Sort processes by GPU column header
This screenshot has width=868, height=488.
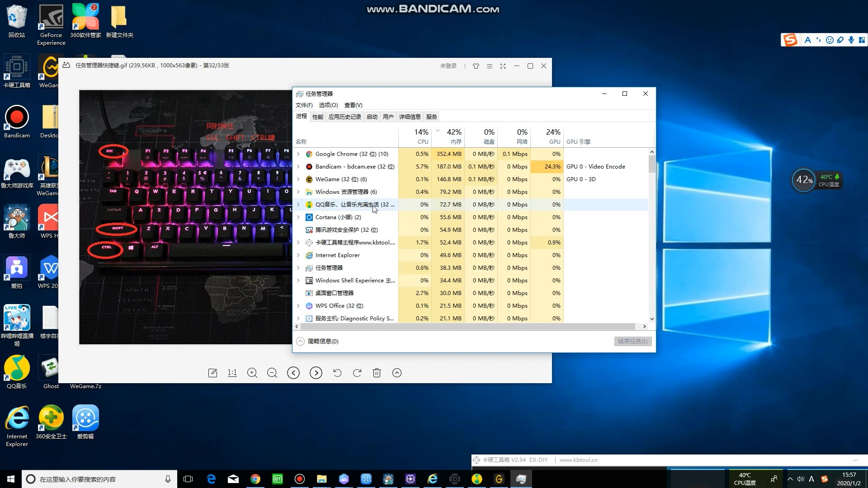547,136
